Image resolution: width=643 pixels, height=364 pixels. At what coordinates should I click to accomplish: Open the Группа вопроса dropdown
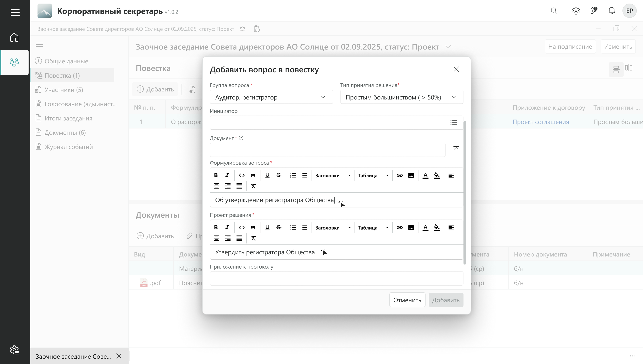(x=271, y=97)
